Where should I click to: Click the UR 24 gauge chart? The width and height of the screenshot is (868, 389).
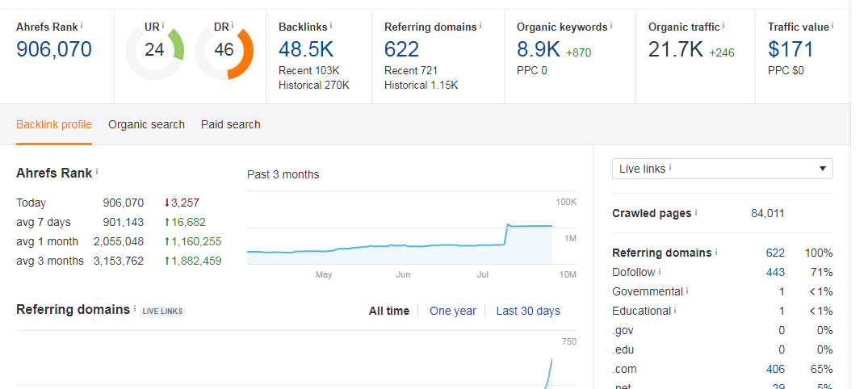coord(153,50)
